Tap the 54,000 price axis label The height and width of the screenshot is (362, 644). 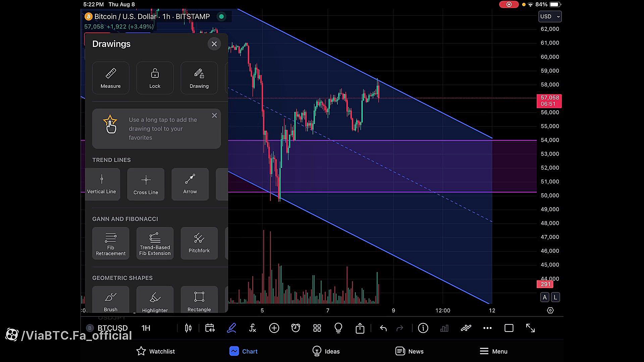coord(550,140)
